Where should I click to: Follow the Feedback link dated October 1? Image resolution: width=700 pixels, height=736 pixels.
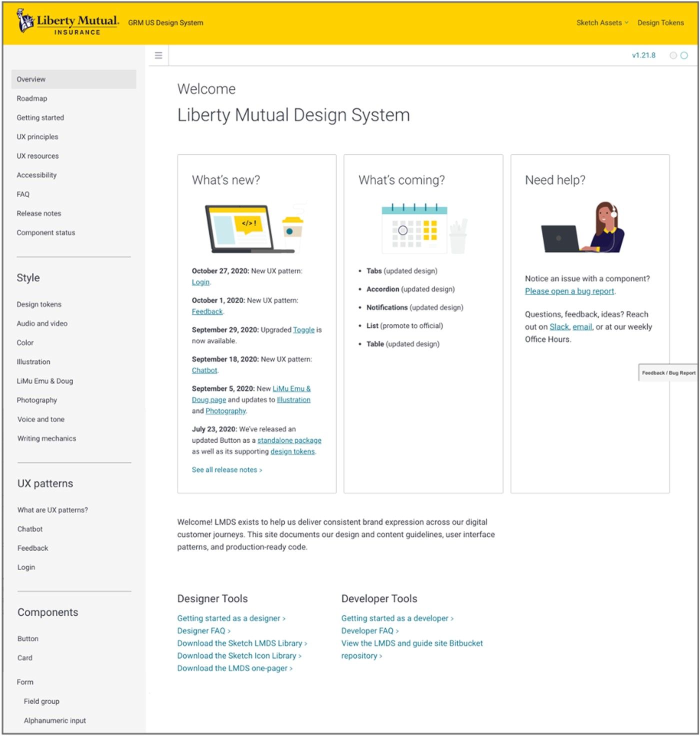[x=207, y=311]
